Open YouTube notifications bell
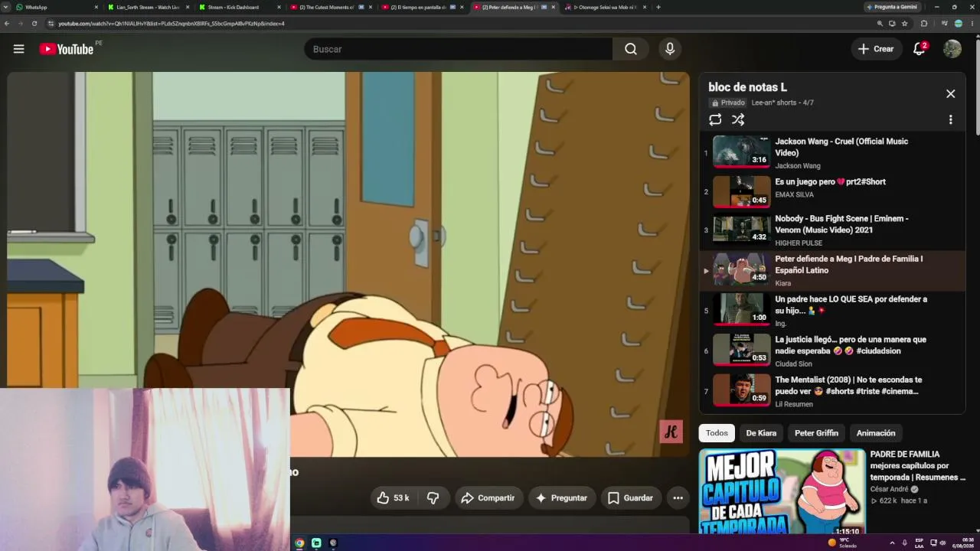Viewport: 980px width, 551px height. click(x=920, y=49)
